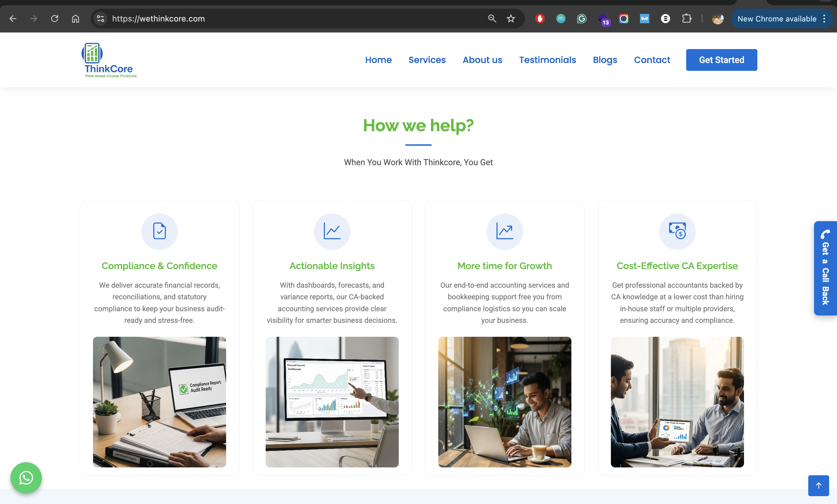Click the Compliance document checkmark icon
Screen dimensions: 837x504
159,231
